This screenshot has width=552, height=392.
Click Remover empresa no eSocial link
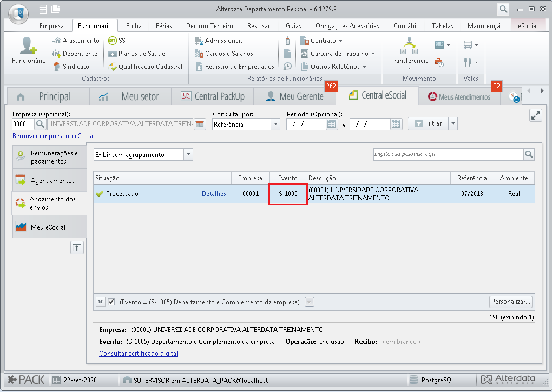[54, 136]
